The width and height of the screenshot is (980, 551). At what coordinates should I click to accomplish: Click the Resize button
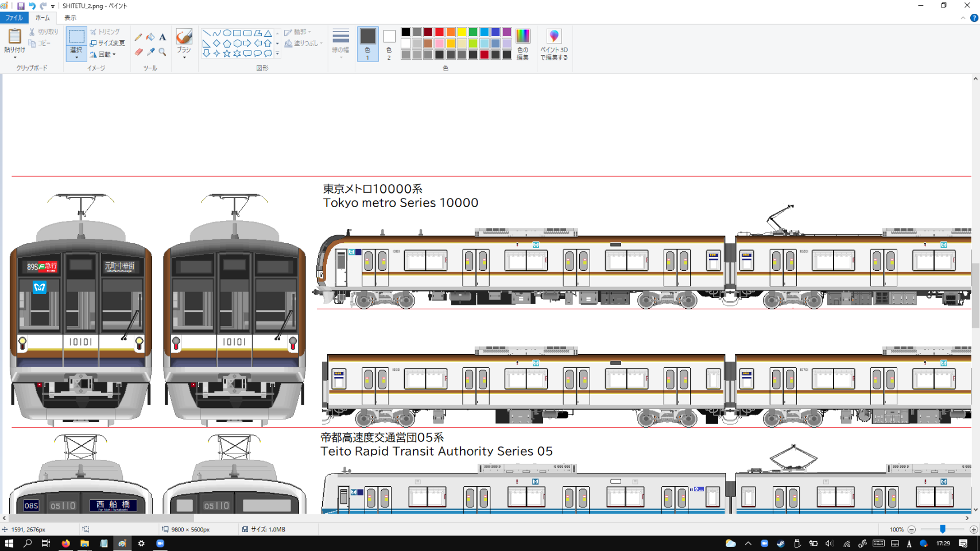click(107, 43)
